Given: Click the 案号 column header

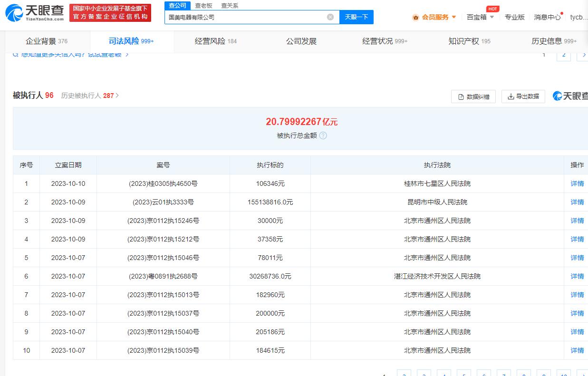Looking at the screenshot, I should pyautogui.click(x=163, y=165).
